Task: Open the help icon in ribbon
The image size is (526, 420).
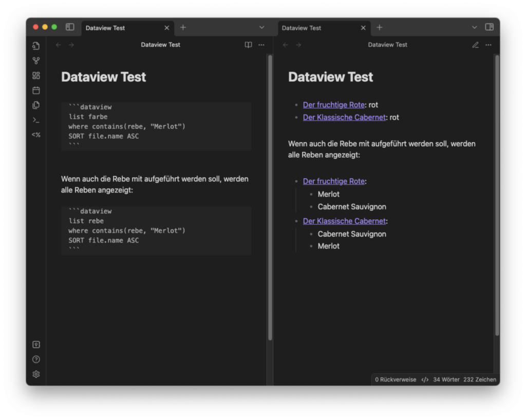Action: point(36,359)
